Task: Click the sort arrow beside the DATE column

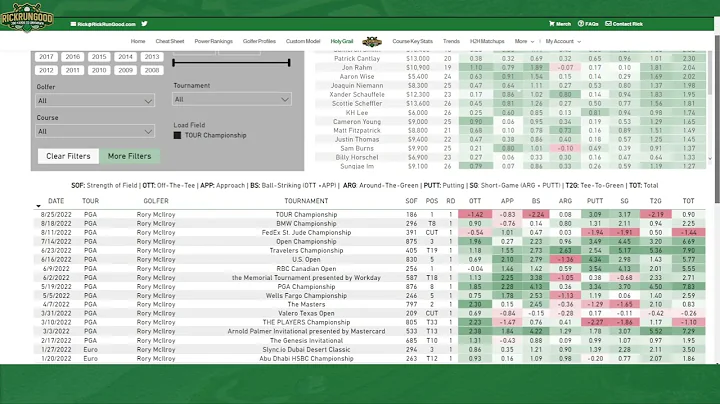Action: click(x=39, y=206)
